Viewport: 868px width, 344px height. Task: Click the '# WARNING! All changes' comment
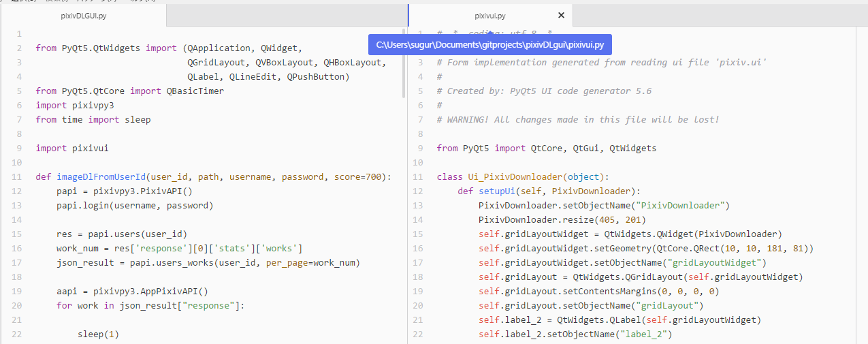[x=578, y=119]
